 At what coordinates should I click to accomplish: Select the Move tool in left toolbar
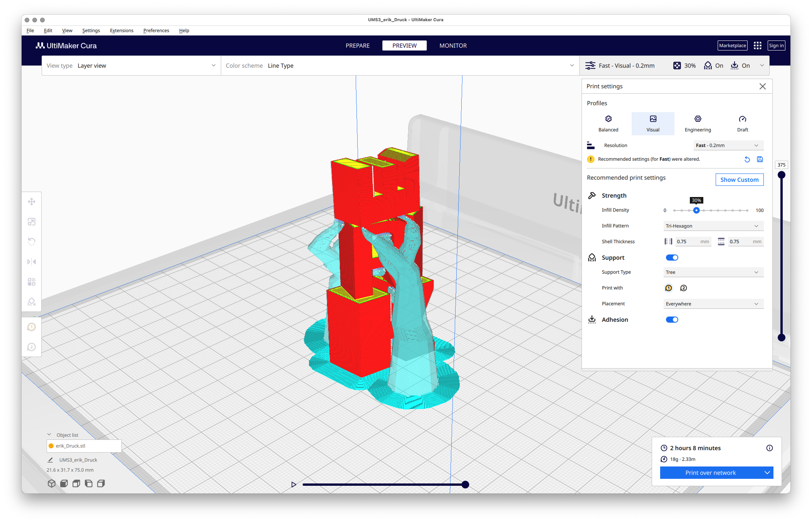32,202
